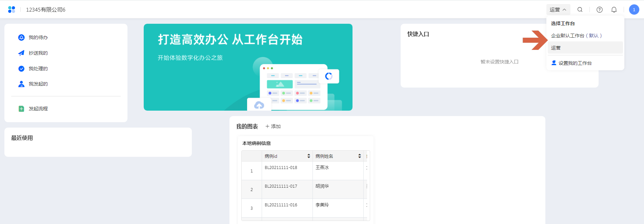Open 我的待办 in the sidebar
This screenshot has width=644, height=224.
pyautogui.click(x=38, y=37)
